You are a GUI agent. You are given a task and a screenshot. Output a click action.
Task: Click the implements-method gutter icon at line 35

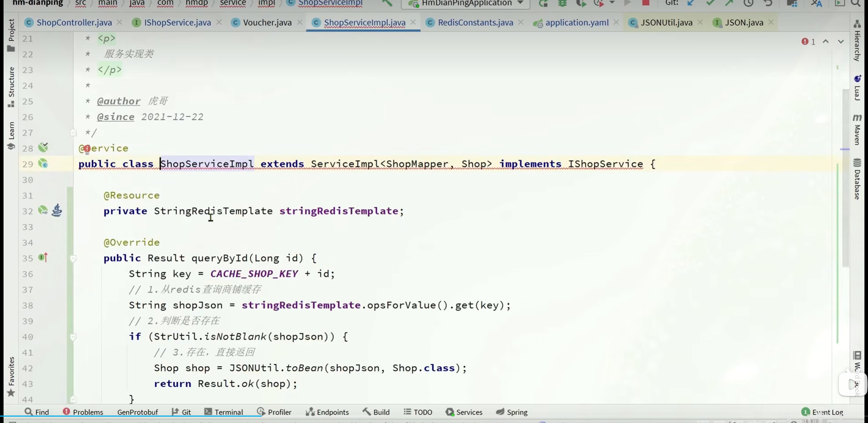tap(43, 258)
